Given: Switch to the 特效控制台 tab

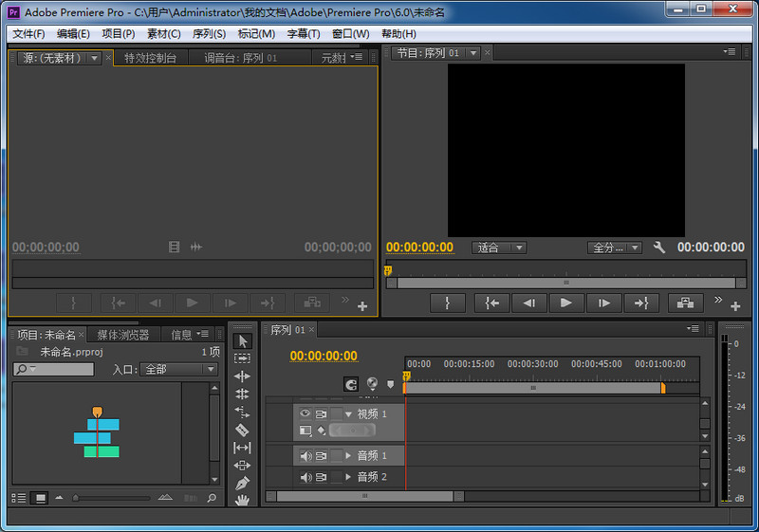Looking at the screenshot, I should [151, 58].
